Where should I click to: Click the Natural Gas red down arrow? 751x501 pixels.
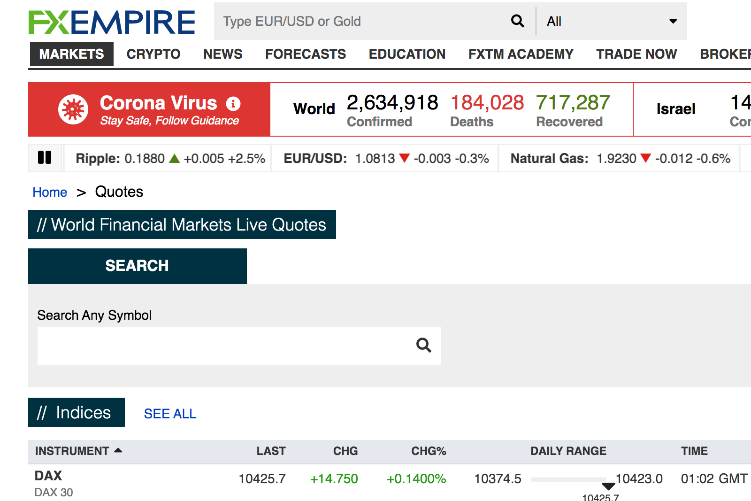click(646, 158)
